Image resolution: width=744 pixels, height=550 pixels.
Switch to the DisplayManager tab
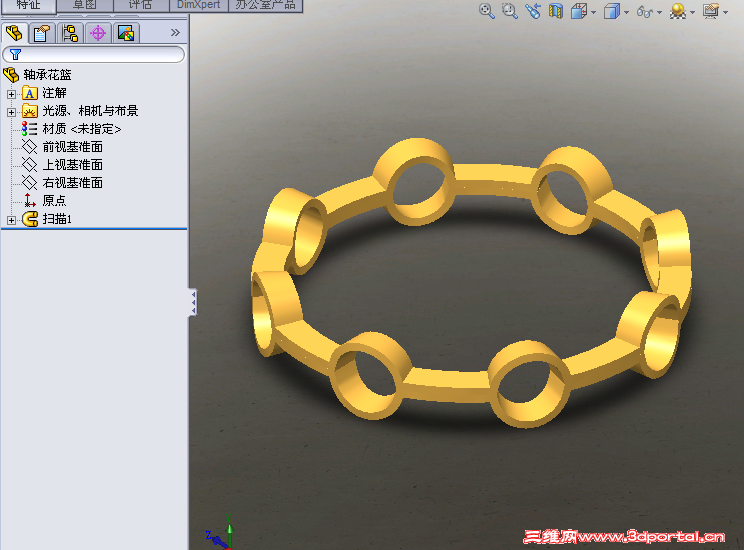click(126, 33)
